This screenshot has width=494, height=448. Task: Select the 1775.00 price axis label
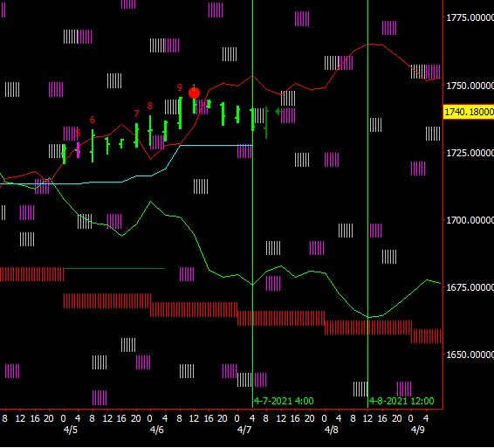(470, 17)
